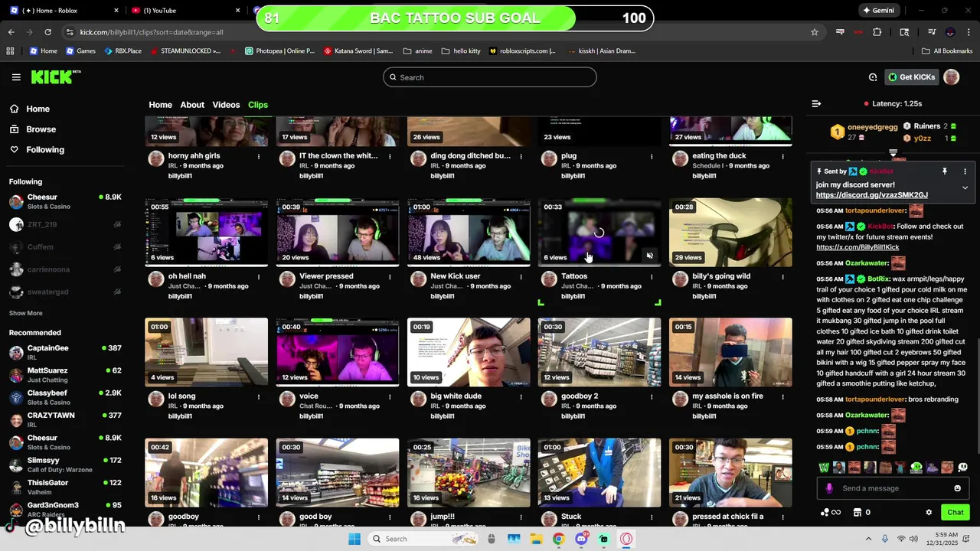Click the Windows taskbar search box
This screenshot has height=551, width=980.
click(x=424, y=539)
